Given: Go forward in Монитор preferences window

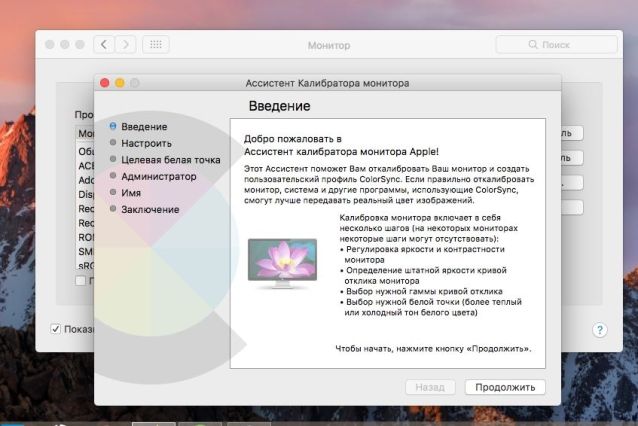Looking at the screenshot, I should pyautogui.click(x=125, y=44).
